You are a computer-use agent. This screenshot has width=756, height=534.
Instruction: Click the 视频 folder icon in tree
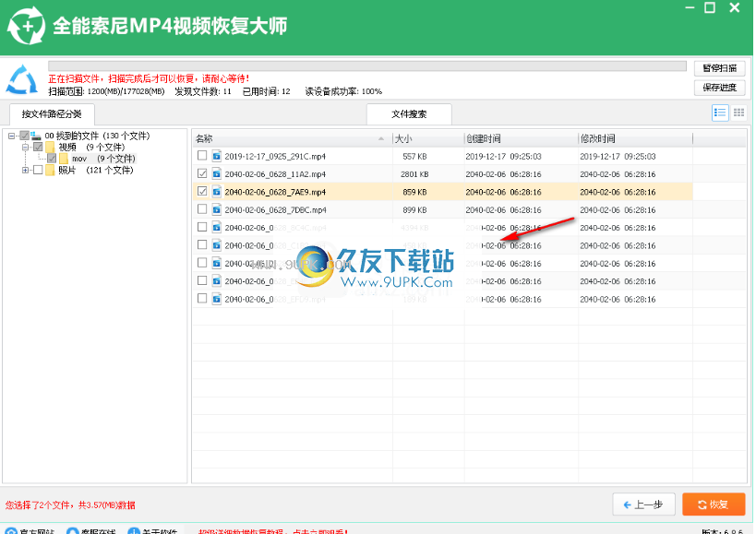coord(50,147)
